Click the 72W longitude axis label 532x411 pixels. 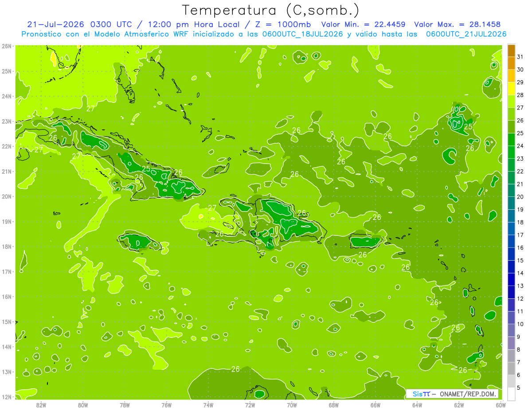pos(250,405)
